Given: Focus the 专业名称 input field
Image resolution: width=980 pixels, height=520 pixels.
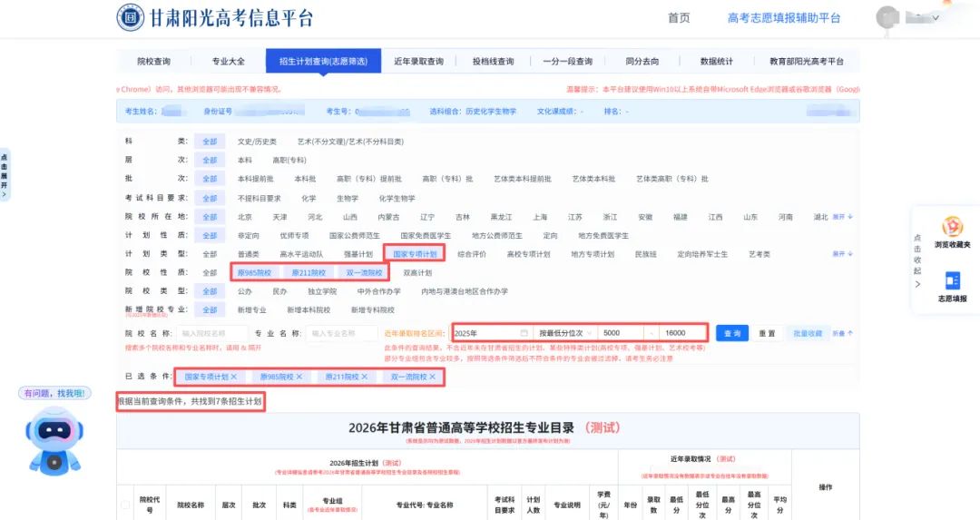Looking at the screenshot, I should 341,333.
